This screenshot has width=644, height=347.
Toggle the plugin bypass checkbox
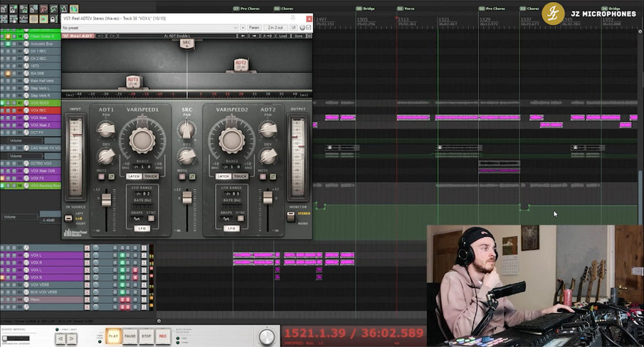(x=308, y=28)
